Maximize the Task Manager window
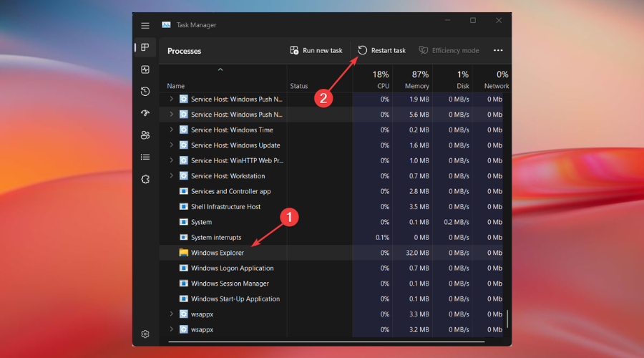The width and height of the screenshot is (644, 358). (x=473, y=20)
